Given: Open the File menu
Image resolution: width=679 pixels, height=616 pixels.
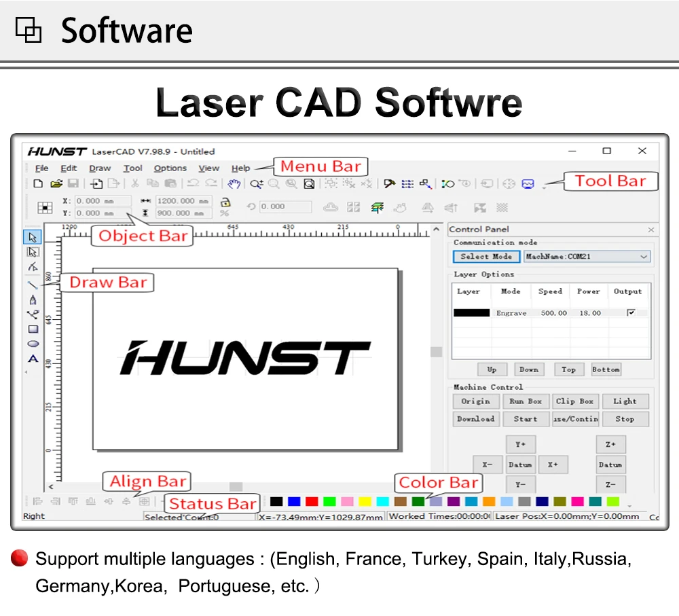Looking at the screenshot, I should pos(41,168).
